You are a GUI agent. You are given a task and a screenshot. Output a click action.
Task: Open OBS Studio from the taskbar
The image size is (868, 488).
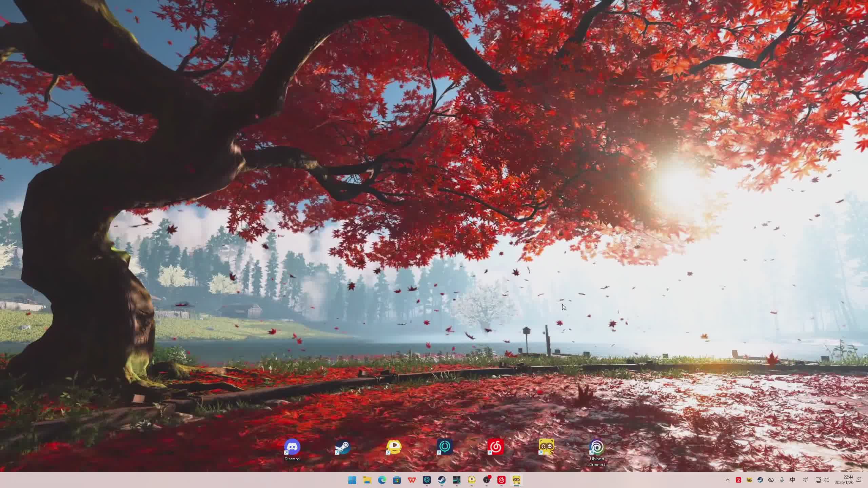(x=487, y=480)
